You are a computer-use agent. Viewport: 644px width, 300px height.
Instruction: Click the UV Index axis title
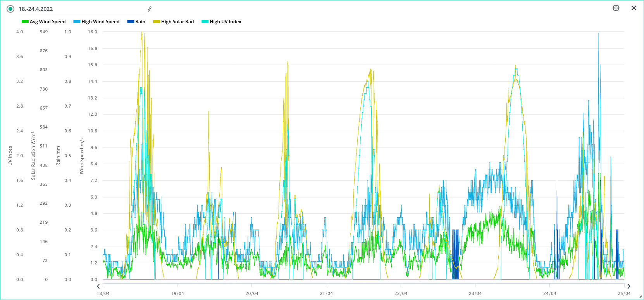point(10,156)
